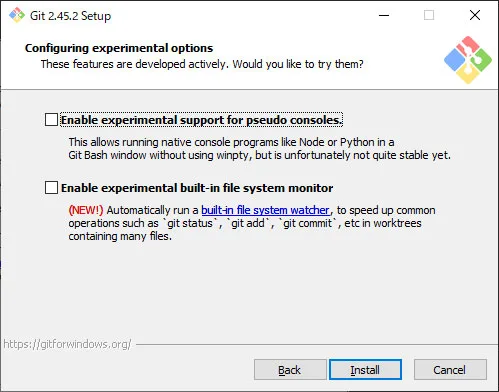
Task: Open the built-in file system watcher link
Action: 266,210
